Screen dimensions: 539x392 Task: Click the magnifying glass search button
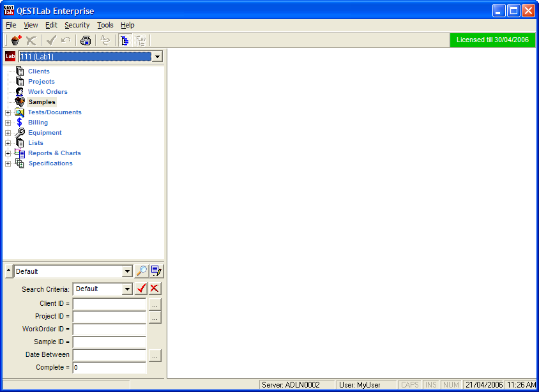tap(142, 271)
